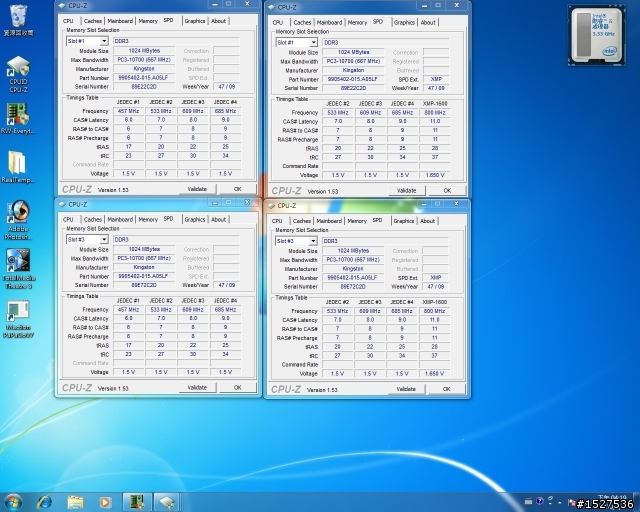Click Validate in the Slot #3 JEDEC #1 window
Screen dimensions: 640x512
197,387
